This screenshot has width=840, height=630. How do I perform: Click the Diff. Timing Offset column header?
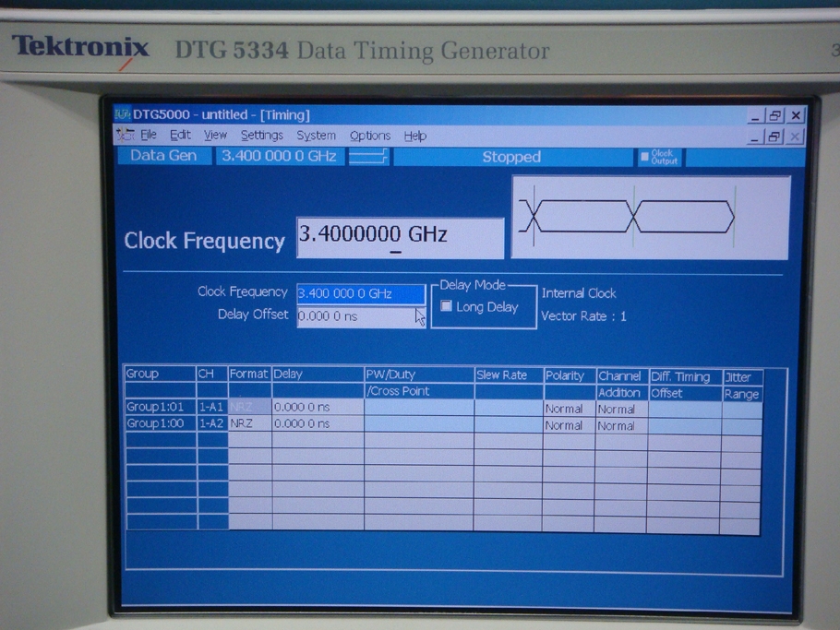click(x=685, y=385)
